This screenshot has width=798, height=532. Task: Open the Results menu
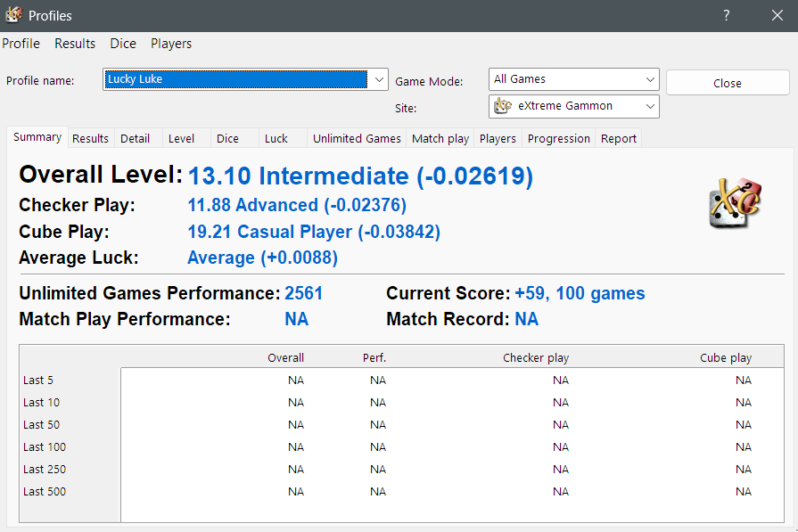point(75,44)
